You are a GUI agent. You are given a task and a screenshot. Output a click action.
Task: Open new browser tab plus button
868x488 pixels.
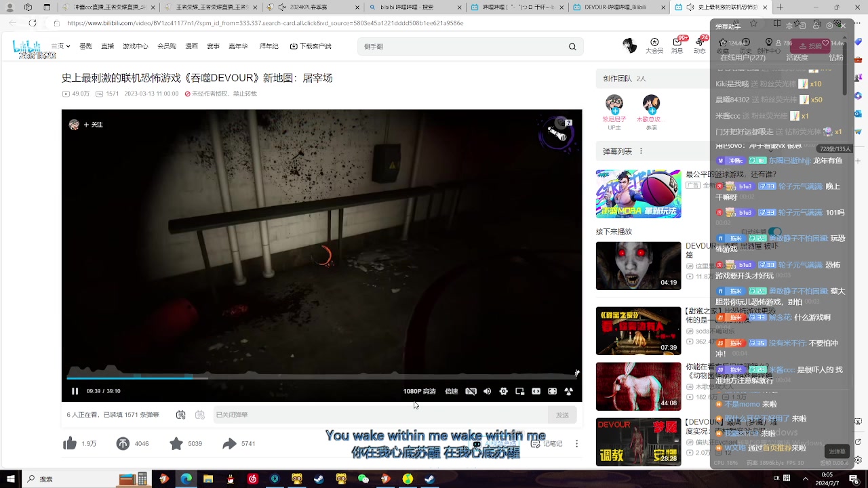click(x=780, y=7)
